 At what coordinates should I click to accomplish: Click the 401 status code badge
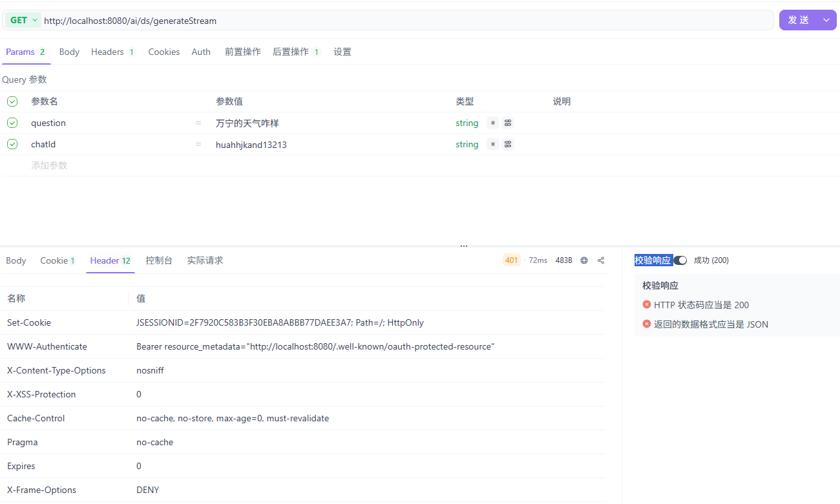(512, 260)
